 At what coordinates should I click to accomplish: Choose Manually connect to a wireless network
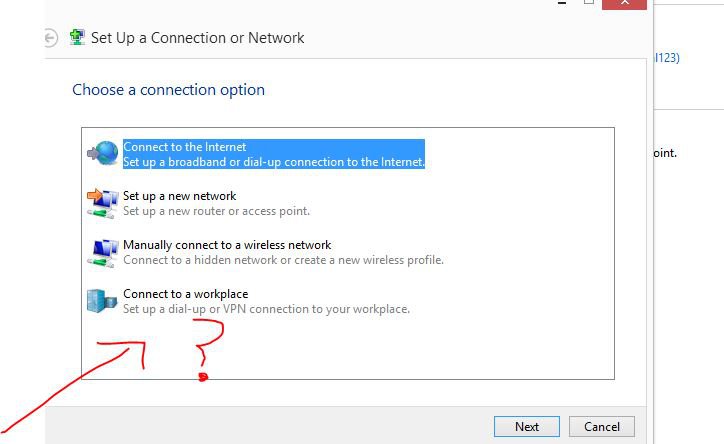point(226,245)
